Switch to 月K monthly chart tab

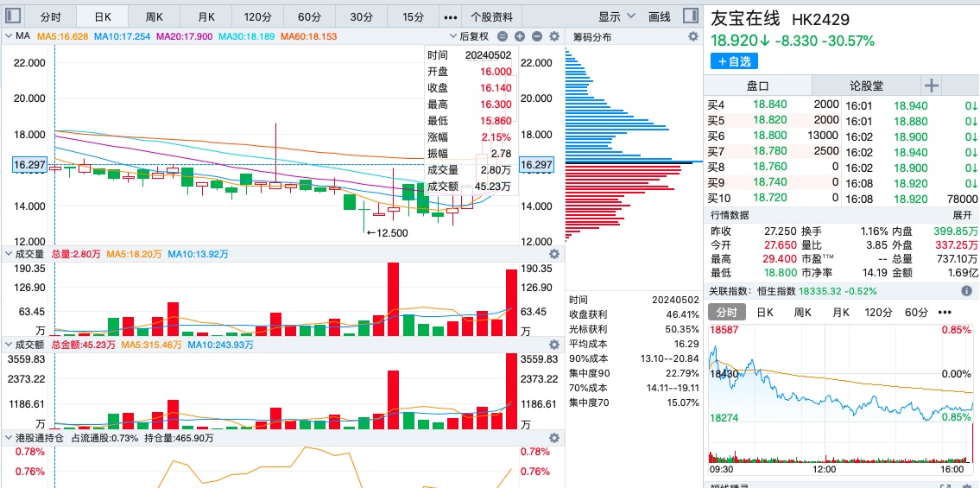pos(206,17)
